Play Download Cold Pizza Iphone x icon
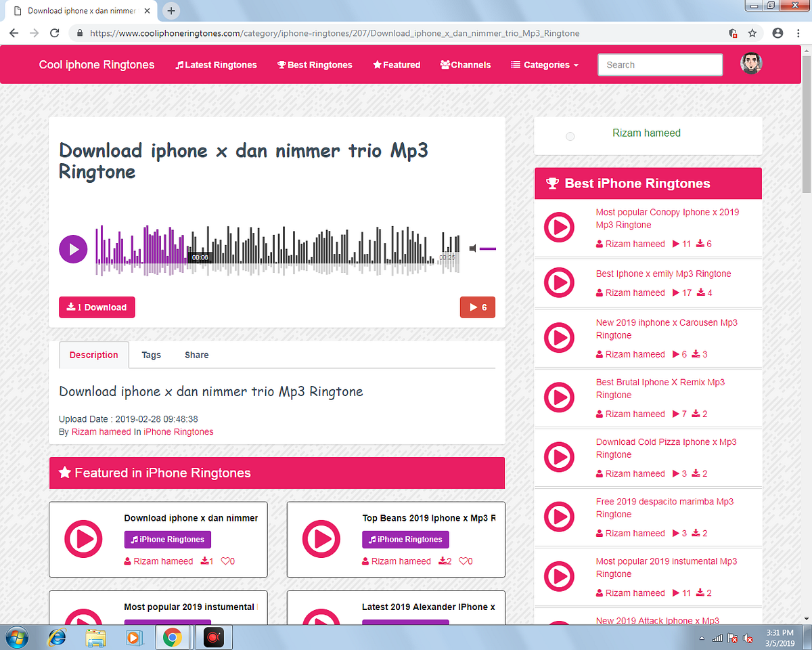 coord(559,456)
